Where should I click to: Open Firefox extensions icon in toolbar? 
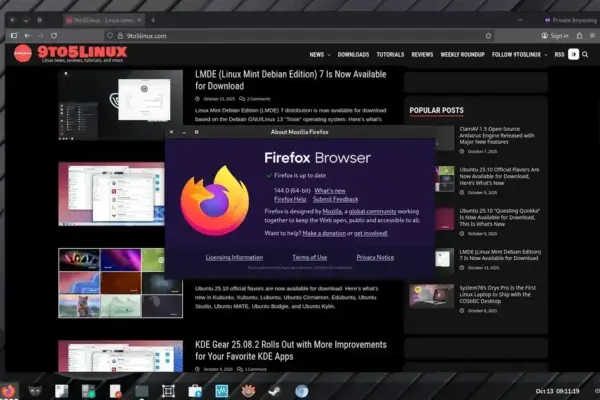tap(579, 36)
